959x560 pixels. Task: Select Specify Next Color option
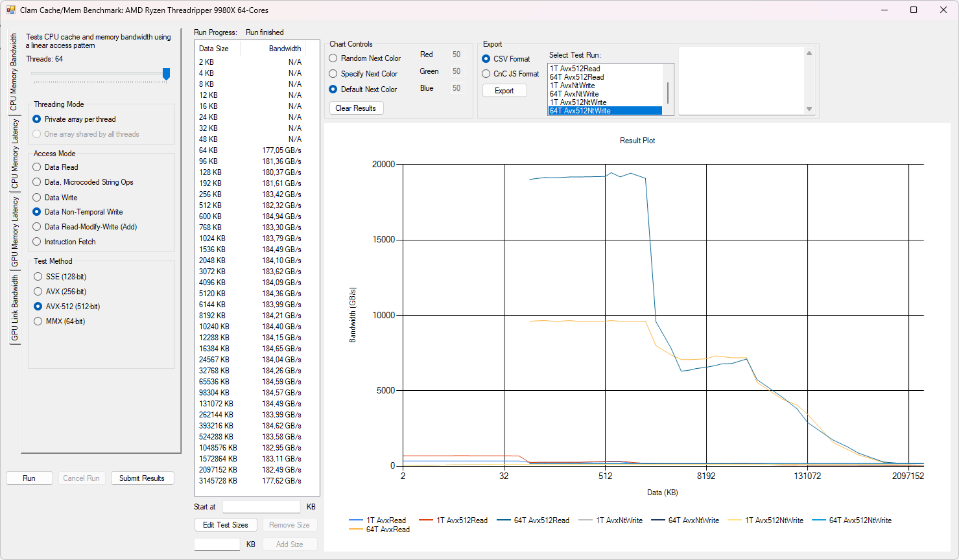coord(363,74)
